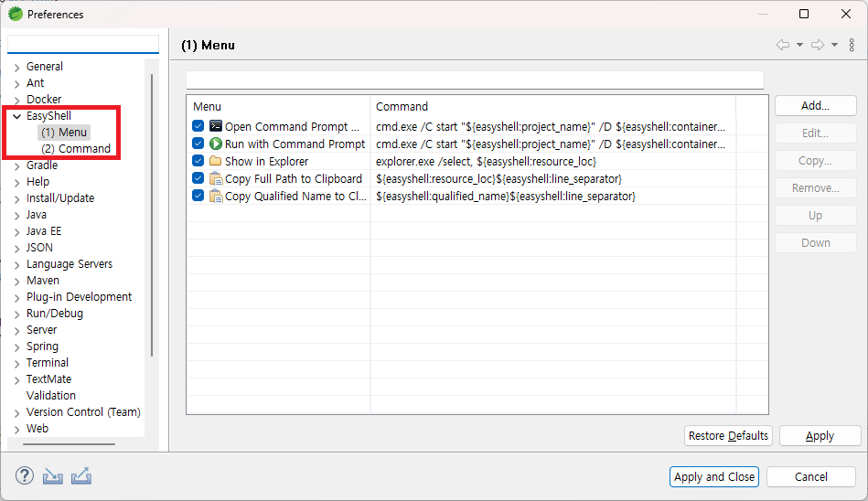Click the Copy Full Path clipboard icon
The height and width of the screenshot is (501, 868).
point(216,179)
